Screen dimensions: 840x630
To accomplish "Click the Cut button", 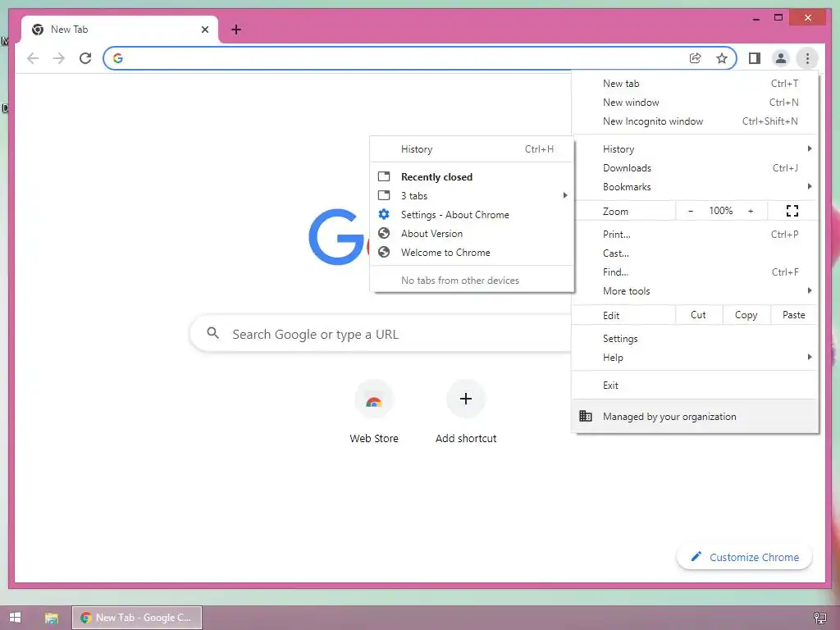I will coord(699,315).
